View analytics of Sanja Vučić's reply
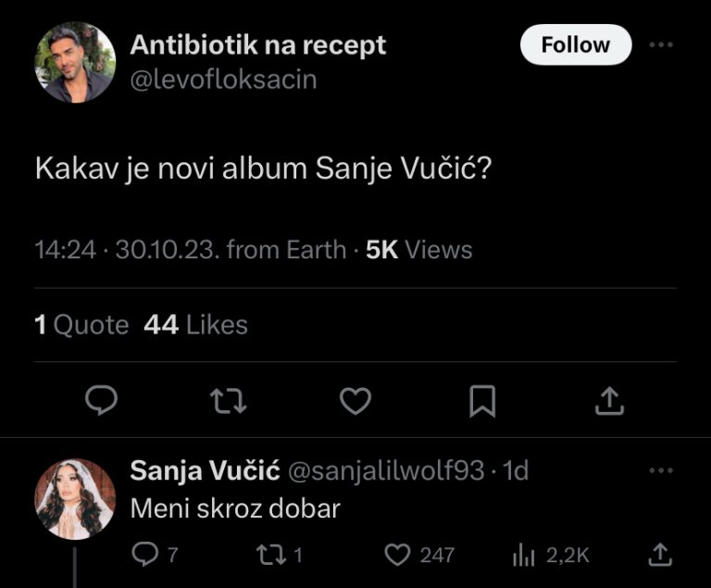711x588 pixels. (x=524, y=554)
